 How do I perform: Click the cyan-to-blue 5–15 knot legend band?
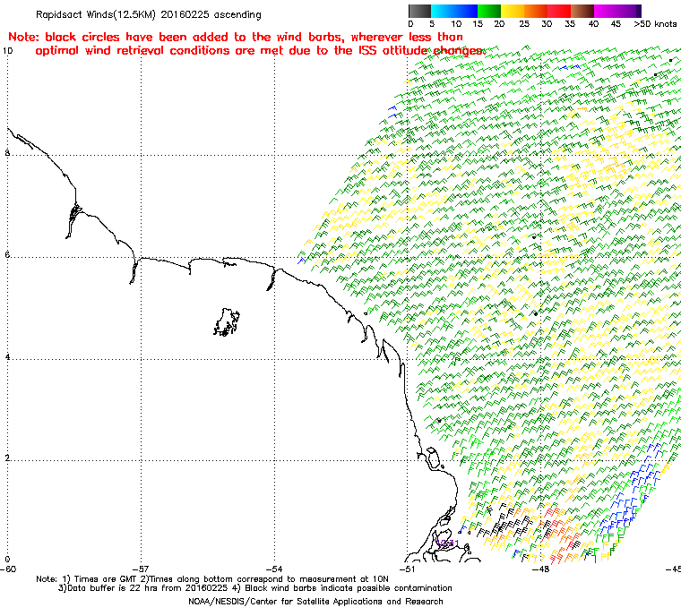tap(454, 11)
